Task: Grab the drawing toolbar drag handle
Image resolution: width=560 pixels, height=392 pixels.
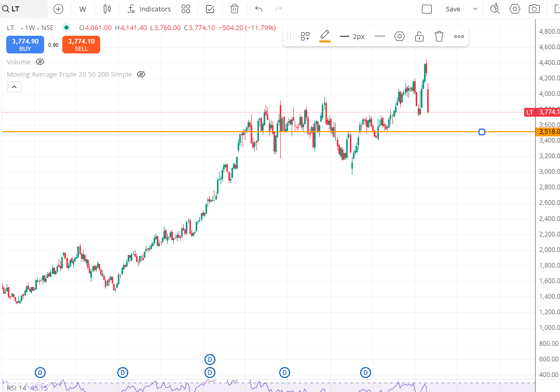Action: pos(289,36)
